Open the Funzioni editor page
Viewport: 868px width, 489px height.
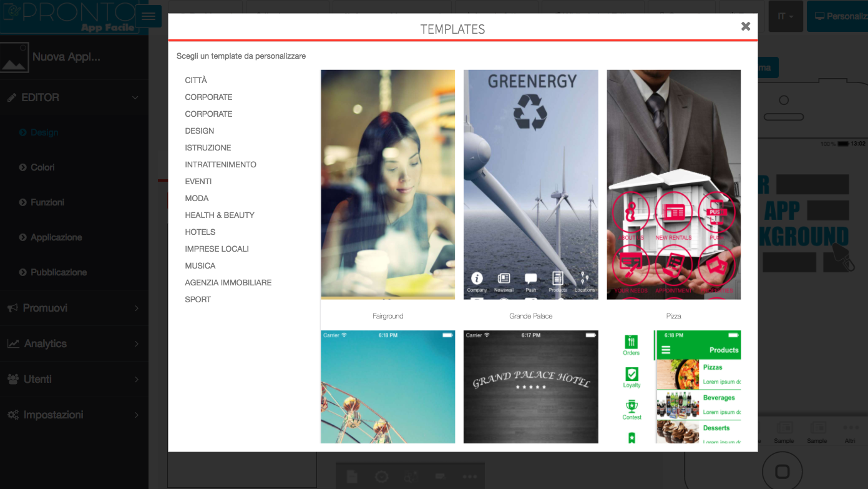(47, 202)
